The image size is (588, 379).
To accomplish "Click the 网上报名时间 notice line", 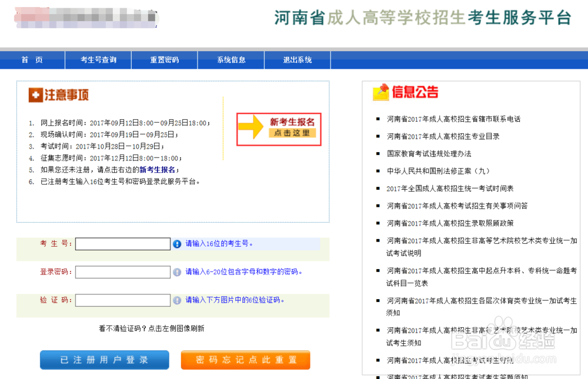I will tap(125, 123).
